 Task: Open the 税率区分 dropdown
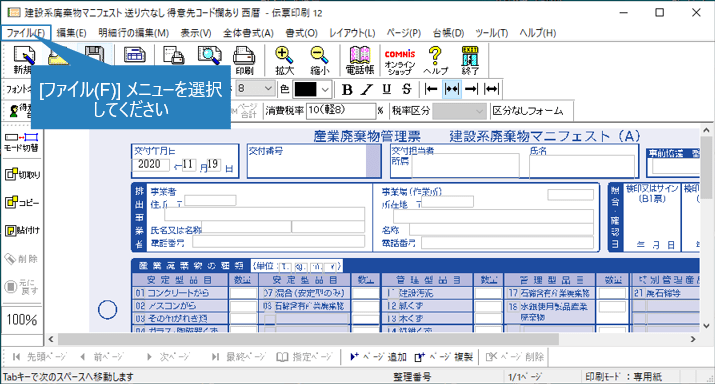pyautogui.click(x=459, y=111)
